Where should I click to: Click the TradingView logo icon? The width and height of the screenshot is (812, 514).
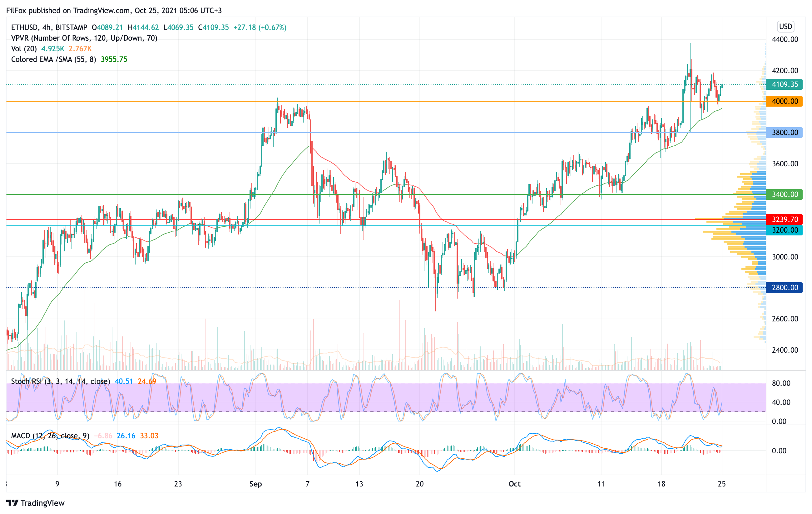(x=12, y=503)
